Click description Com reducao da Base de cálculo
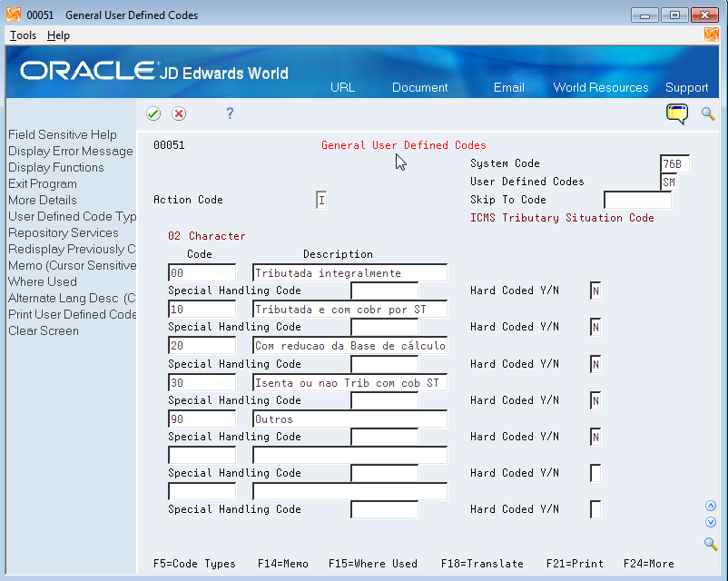 click(x=350, y=346)
